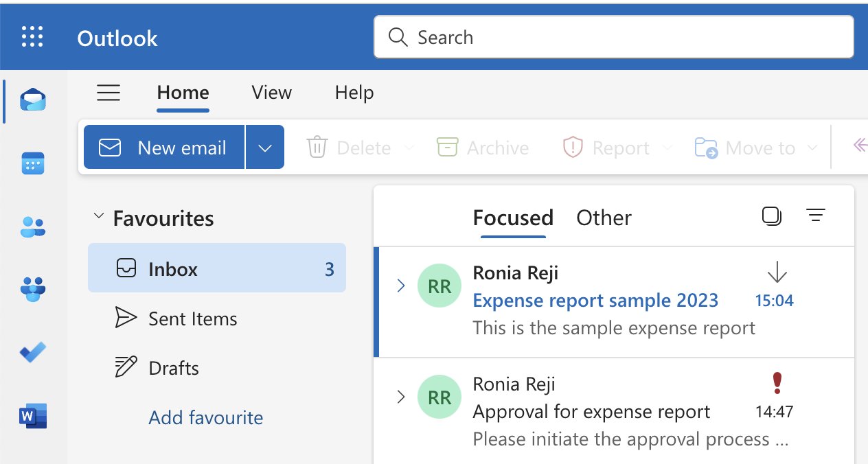This screenshot has height=464, width=868.
Task: Click the New email button
Action: tap(163, 146)
